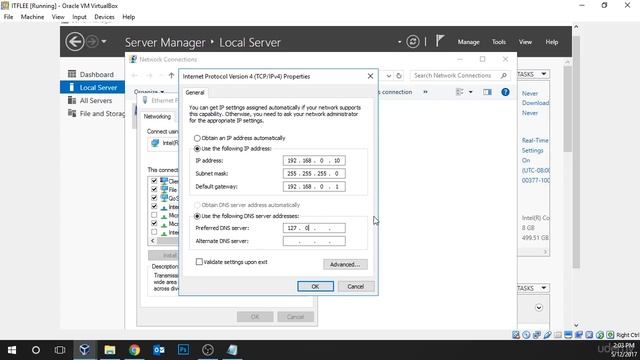Click VirtualBox USB status icon

[547, 335]
